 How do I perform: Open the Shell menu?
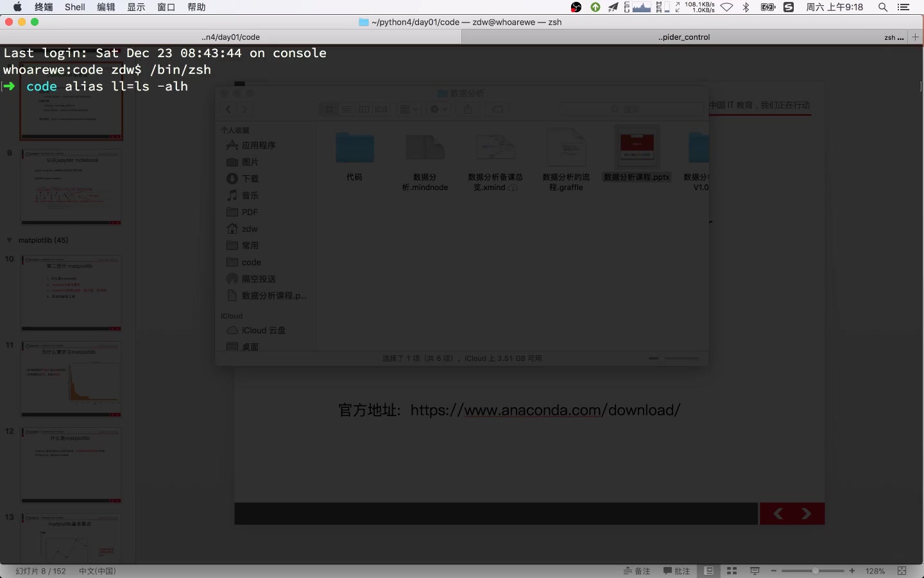75,7
